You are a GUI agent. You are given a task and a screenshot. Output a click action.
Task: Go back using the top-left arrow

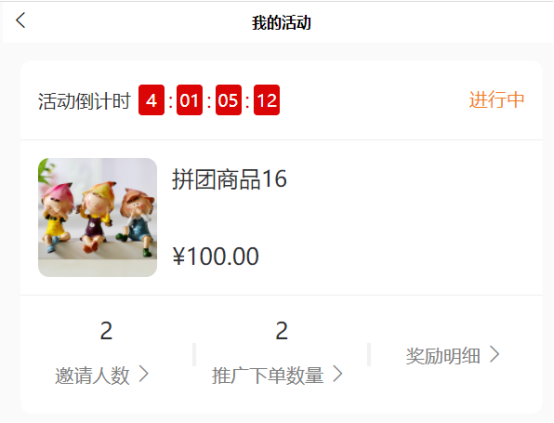pos(20,20)
